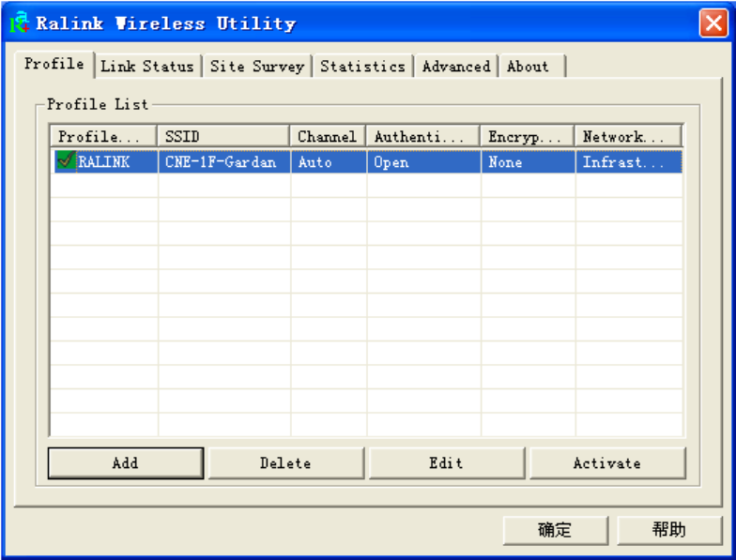Image resolution: width=736 pixels, height=560 pixels.
Task: Click the Network... column header
Action: 629,137
